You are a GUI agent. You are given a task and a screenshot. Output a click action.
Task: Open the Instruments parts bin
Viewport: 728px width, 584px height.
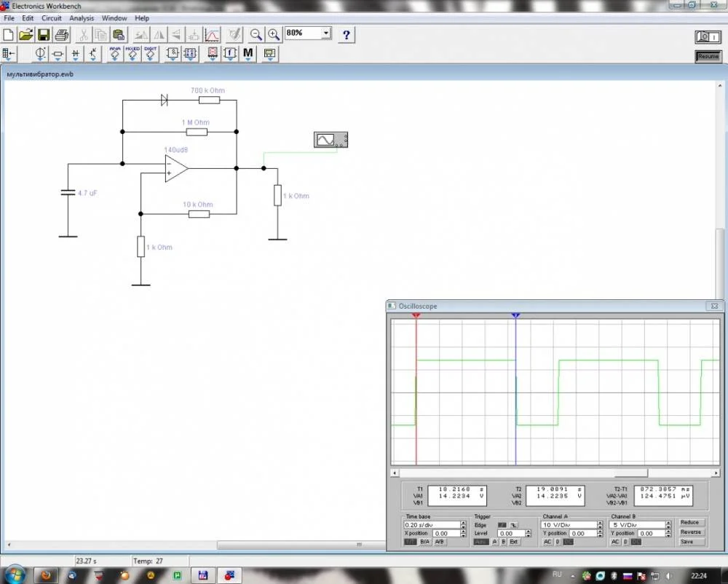click(x=270, y=53)
